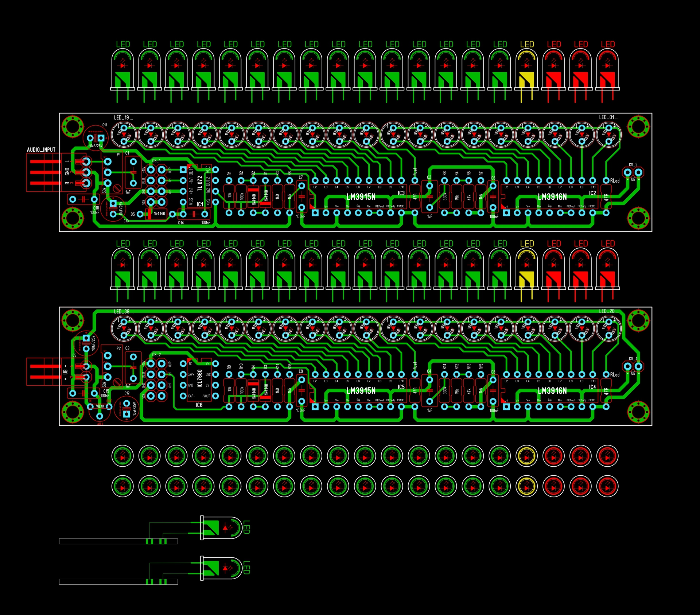Screen dimensions: 700x615
Task: Click bottom-right mounting hole of lower board
Action: (638, 412)
